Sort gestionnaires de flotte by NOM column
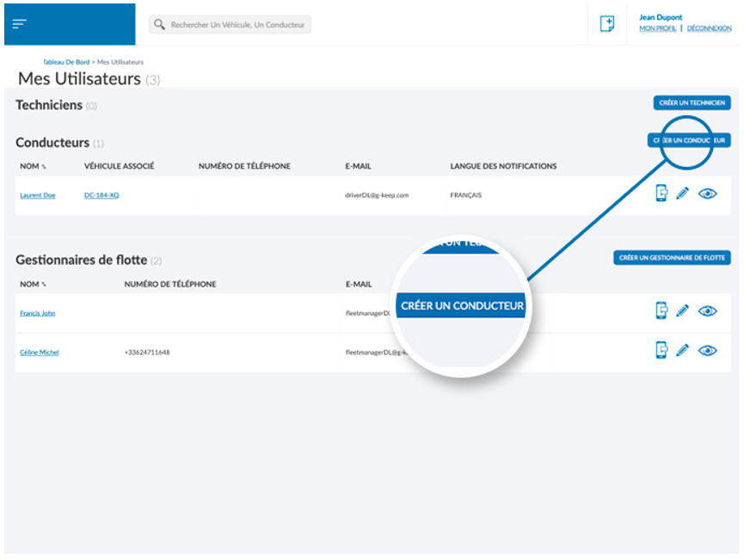Image resolution: width=744 pixels, height=560 pixels. point(44,285)
